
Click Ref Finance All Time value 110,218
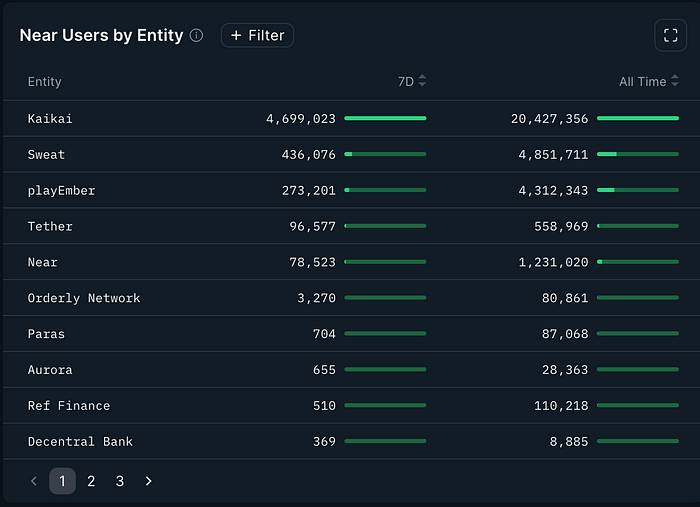point(561,405)
